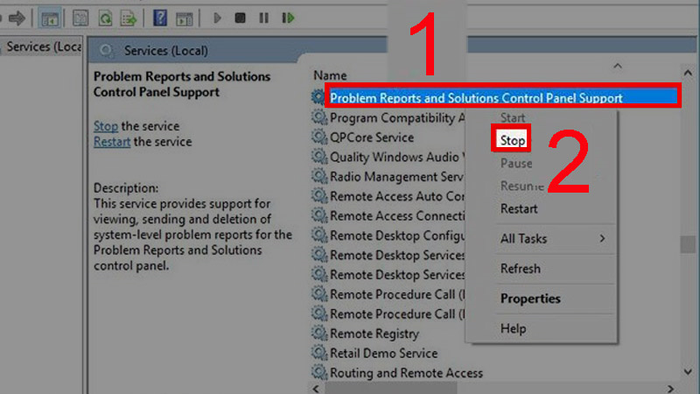Choose Resume in the context menu
The width and height of the screenshot is (700, 394).
click(522, 186)
